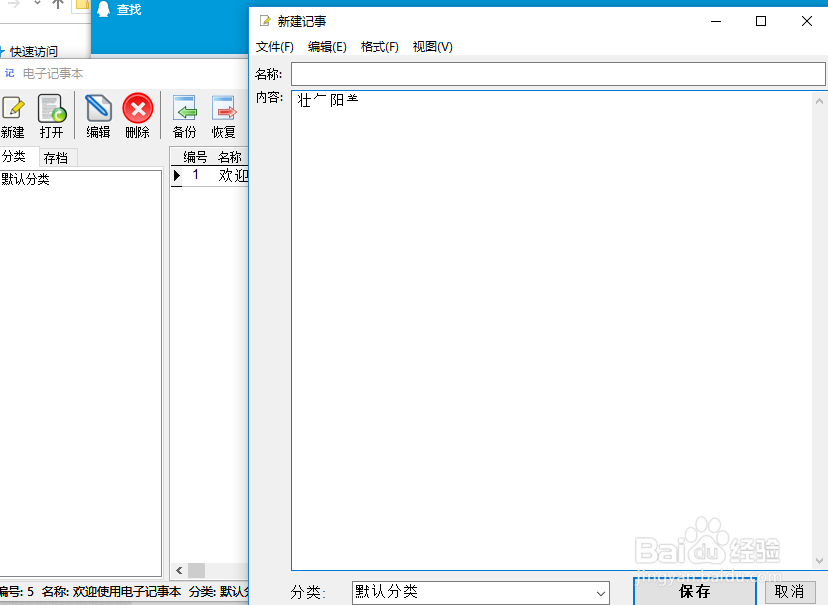This screenshot has height=605, width=828.
Task: Click the 名称 column header in the list
Action: click(x=230, y=157)
